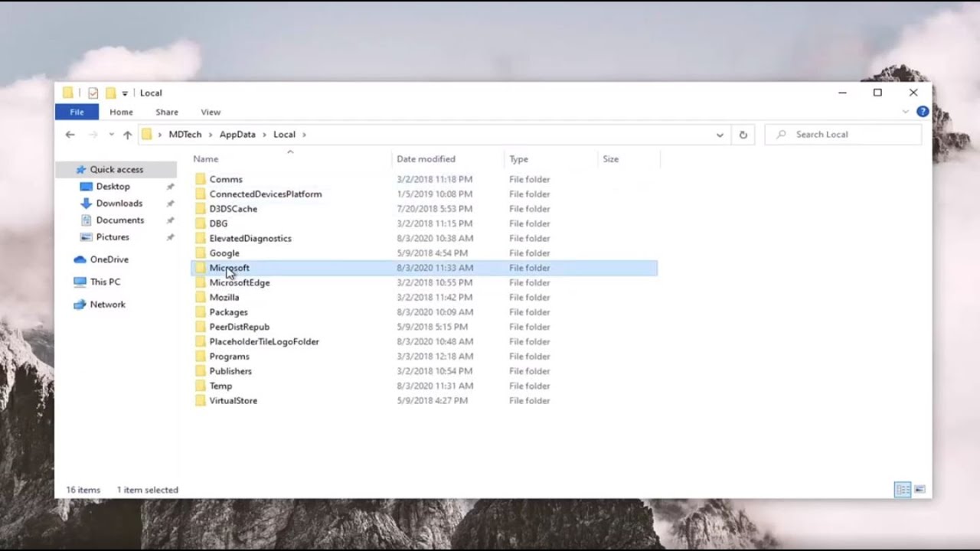Select the DBG folder
Viewport: 980px width, 551px height.
[x=218, y=223]
